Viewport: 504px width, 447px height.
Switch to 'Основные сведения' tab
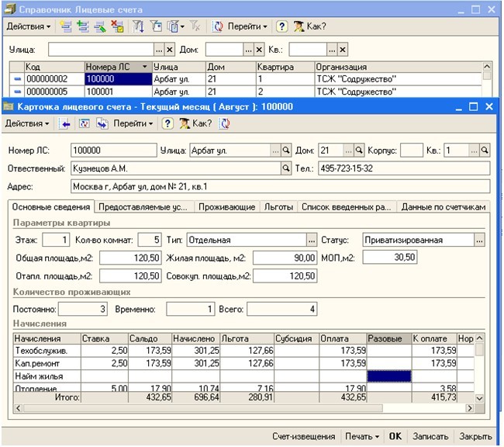tap(50, 207)
